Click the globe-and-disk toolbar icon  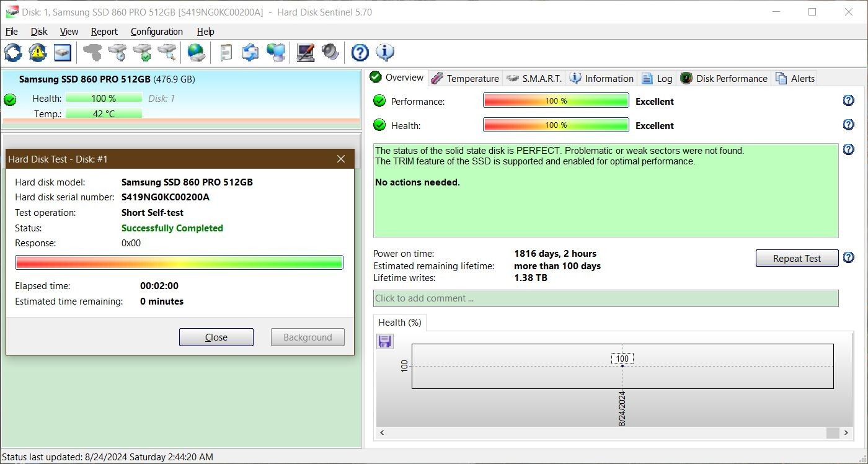pyautogui.click(x=197, y=53)
